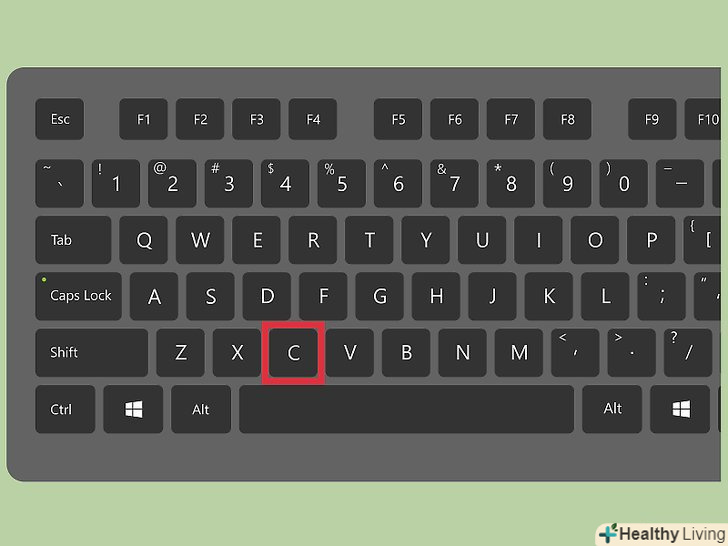Click the Tab key
Viewport: 728px width, 546px height.
[x=73, y=240]
